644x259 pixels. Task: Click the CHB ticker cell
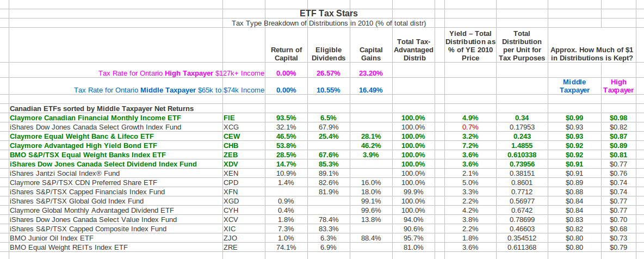click(231, 145)
